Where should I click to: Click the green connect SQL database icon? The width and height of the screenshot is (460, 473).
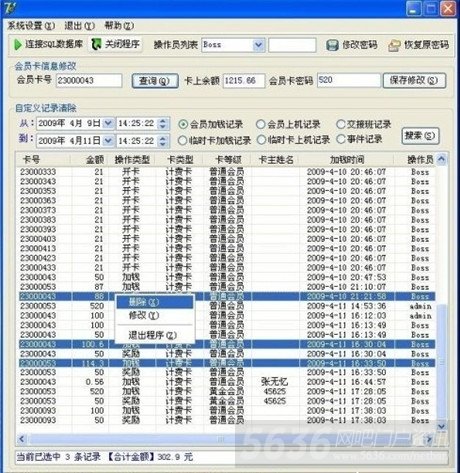click(17, 44)
